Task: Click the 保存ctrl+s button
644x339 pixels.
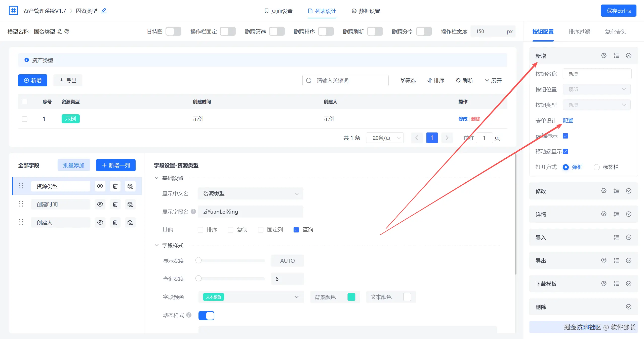Action: pyautogui.click(x=618, y=11)
